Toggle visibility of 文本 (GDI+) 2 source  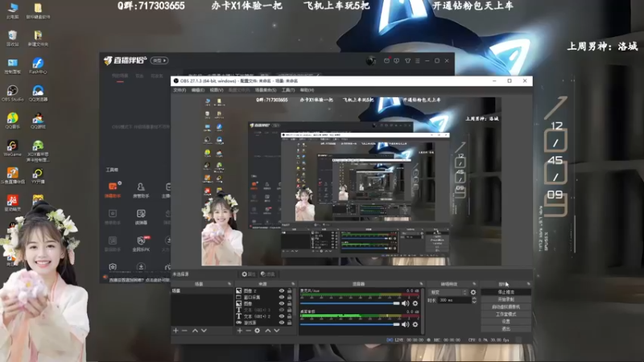click(x=282, y=316)
